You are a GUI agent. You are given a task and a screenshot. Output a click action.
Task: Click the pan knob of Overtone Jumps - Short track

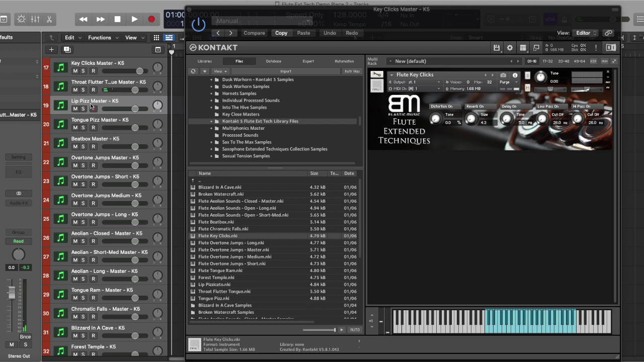157,181
